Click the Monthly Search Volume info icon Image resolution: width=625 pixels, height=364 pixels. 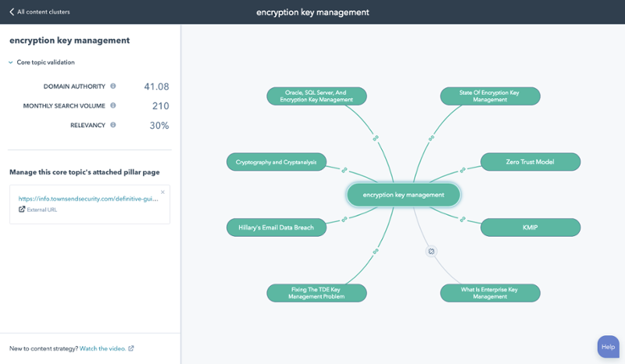[113, 105]
